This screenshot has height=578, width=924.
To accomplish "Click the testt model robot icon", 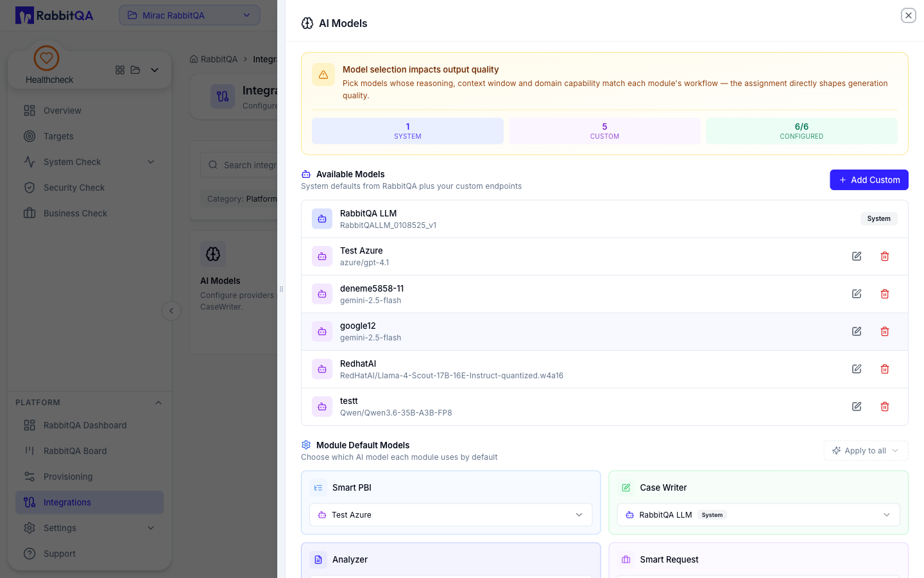I will pyautogui.click(x=322, y=407).
